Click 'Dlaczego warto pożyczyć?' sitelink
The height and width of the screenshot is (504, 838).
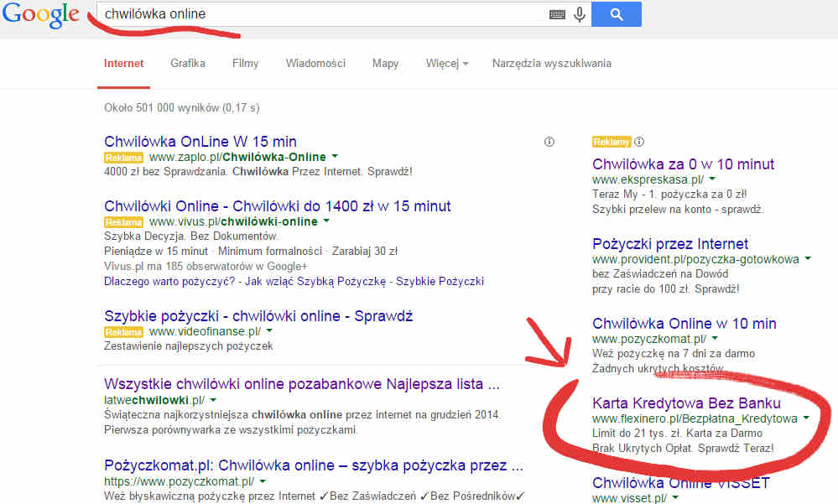point(169,281)
